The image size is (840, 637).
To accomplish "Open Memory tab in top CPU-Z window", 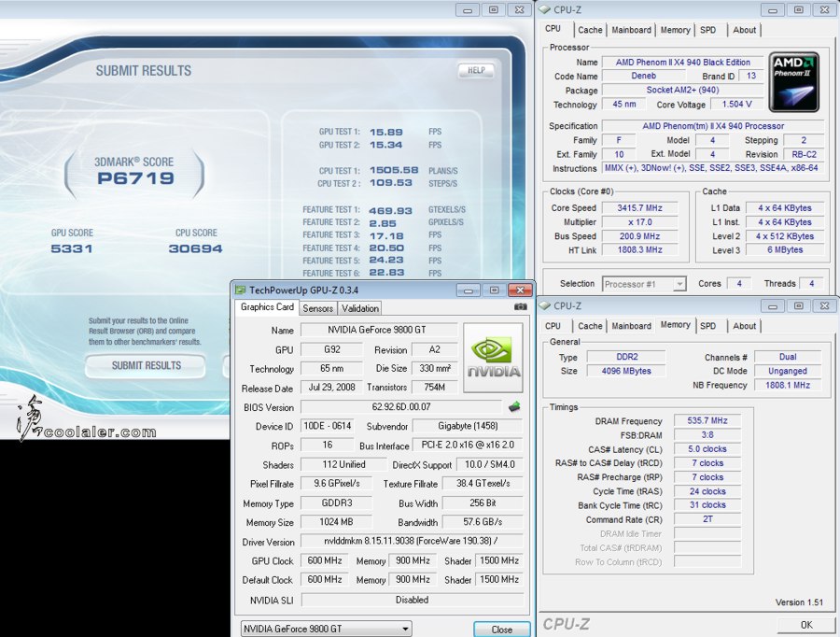I will point(675,30).
